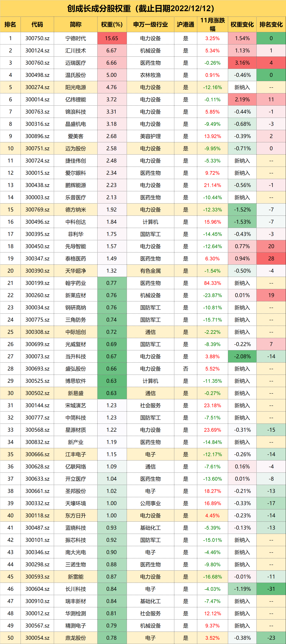Select the 阳光电源 name cell
Image resolution: width=286 pixels, height=644 pixels.
[x=75, y=87]
